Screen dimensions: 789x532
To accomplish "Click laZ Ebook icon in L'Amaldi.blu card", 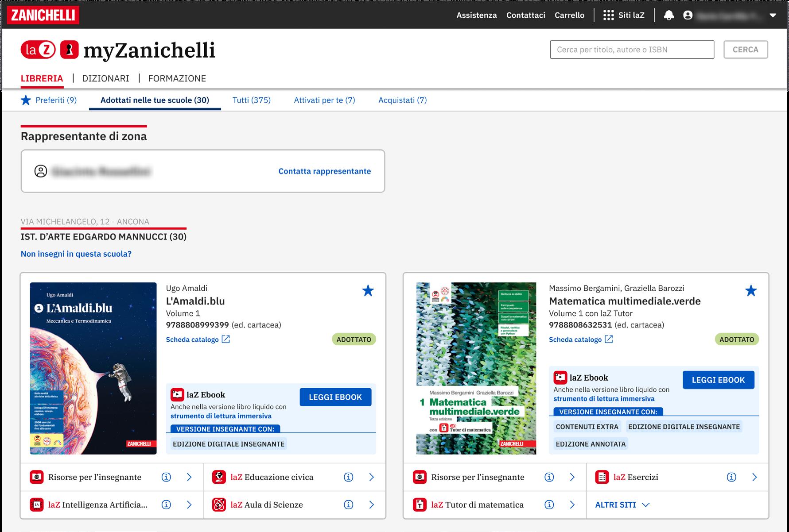I will point(177,395).
